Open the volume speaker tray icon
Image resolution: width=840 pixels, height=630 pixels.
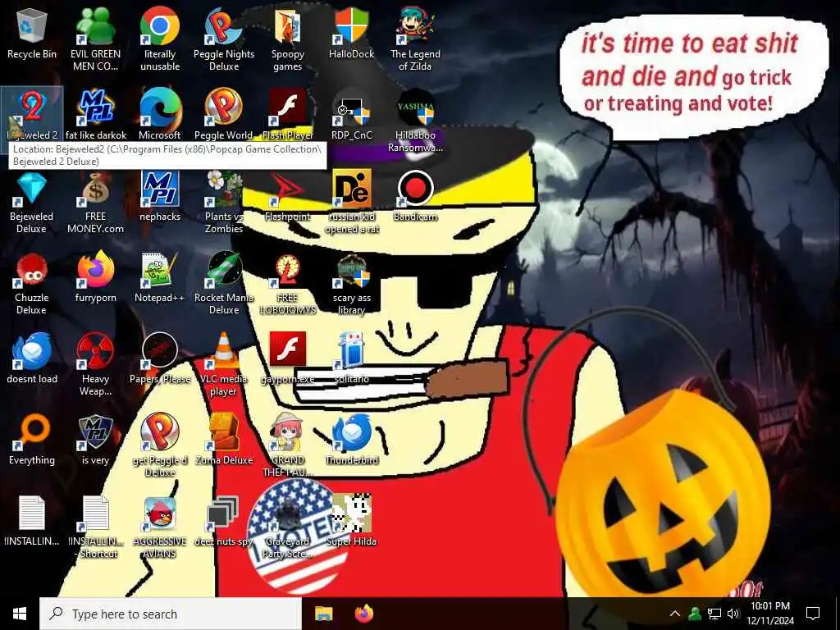pos(733,614)
